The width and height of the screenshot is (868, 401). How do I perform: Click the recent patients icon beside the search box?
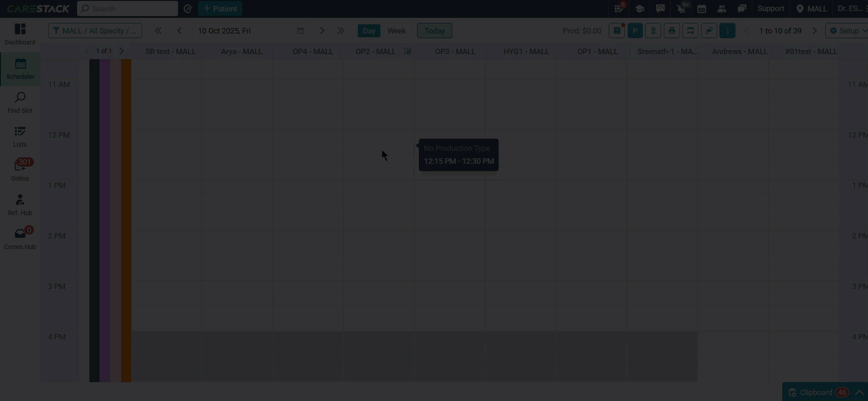pos(188,9)
